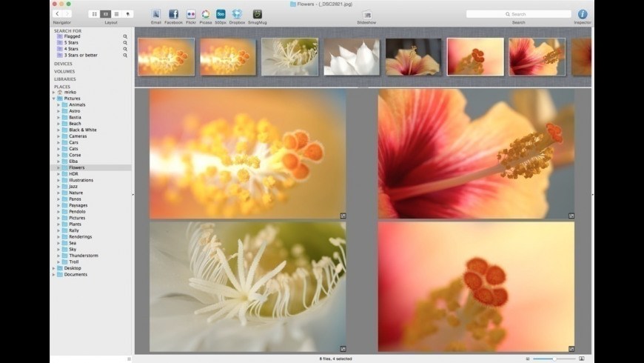Open the 5 Stars saved search
This screenshot has height=363, width=644.
pyautogui.click(x=72, y=42)
